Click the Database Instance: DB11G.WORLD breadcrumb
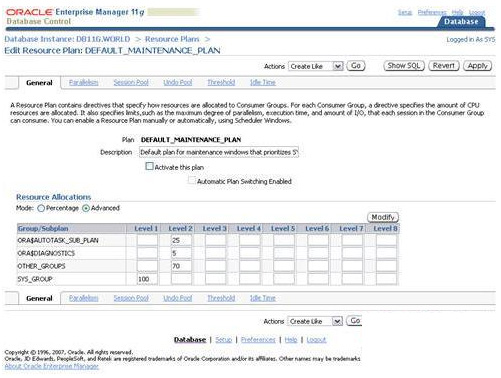501x378 pixels. point(67,39)
